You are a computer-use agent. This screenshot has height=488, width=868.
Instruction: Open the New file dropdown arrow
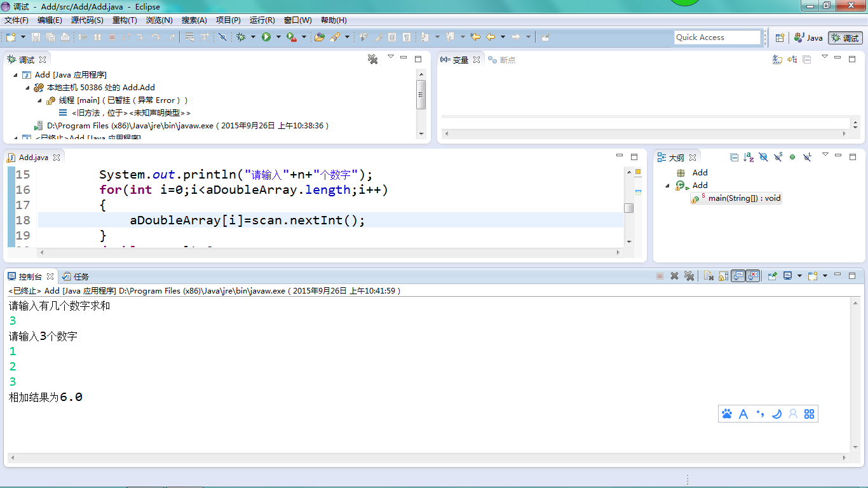pos(23,37)
